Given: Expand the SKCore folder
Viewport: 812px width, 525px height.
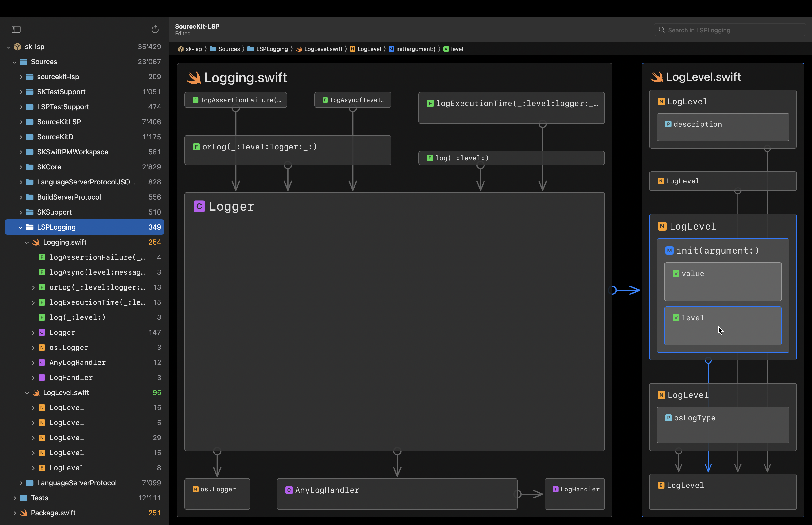Looking at the screenshot, I should (x=21, y=167).
